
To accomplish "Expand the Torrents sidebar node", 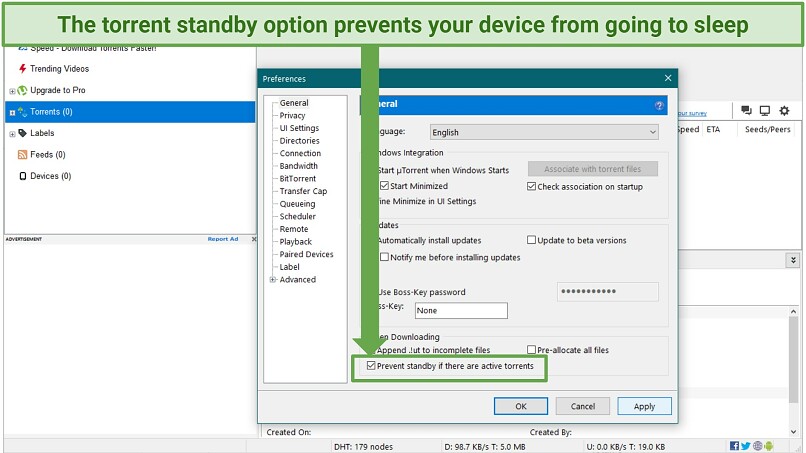I will coord(12,113).
